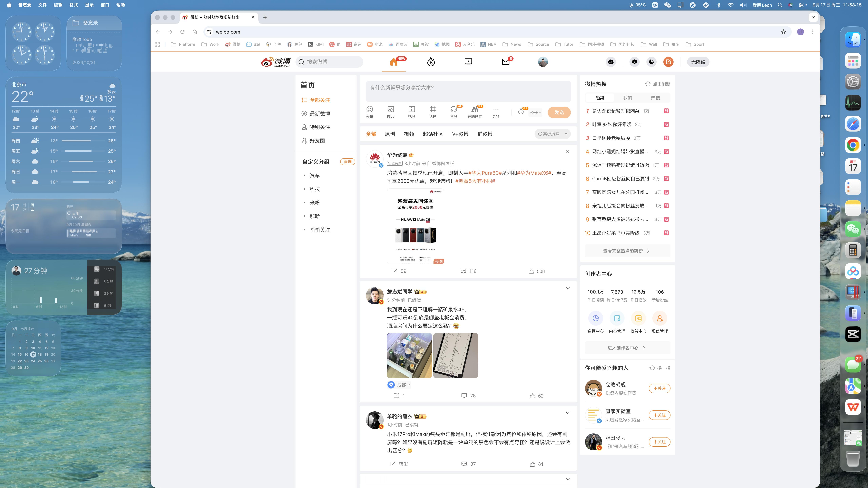Click the 发送 post button
Screen dimensions: 868x488
(559, 113)
